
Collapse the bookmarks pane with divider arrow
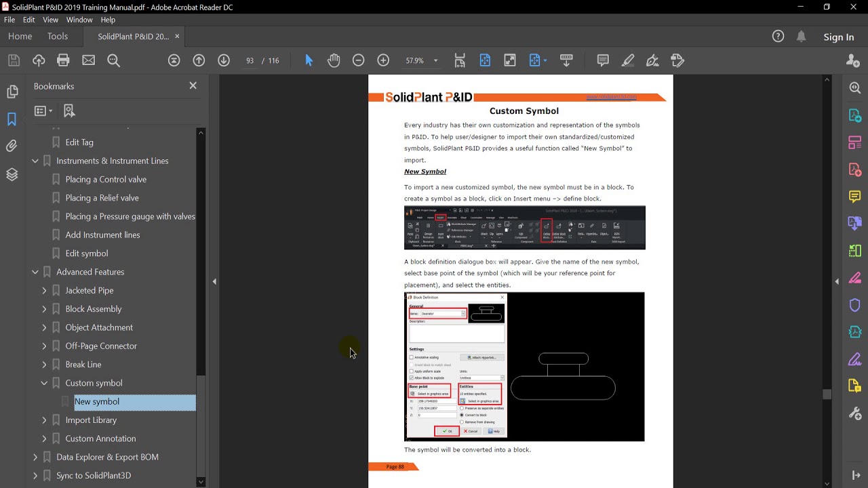(214, 281)
